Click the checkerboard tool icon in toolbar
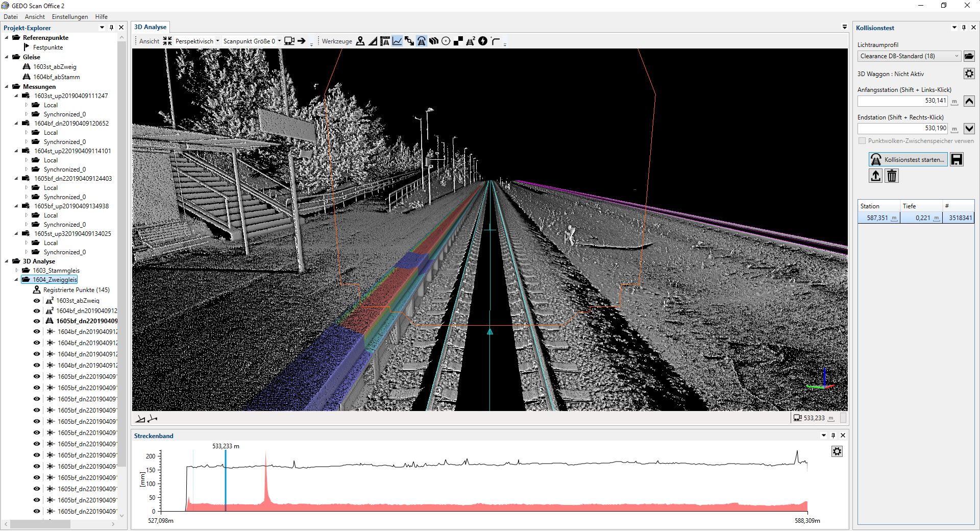 tap(458, 41)
